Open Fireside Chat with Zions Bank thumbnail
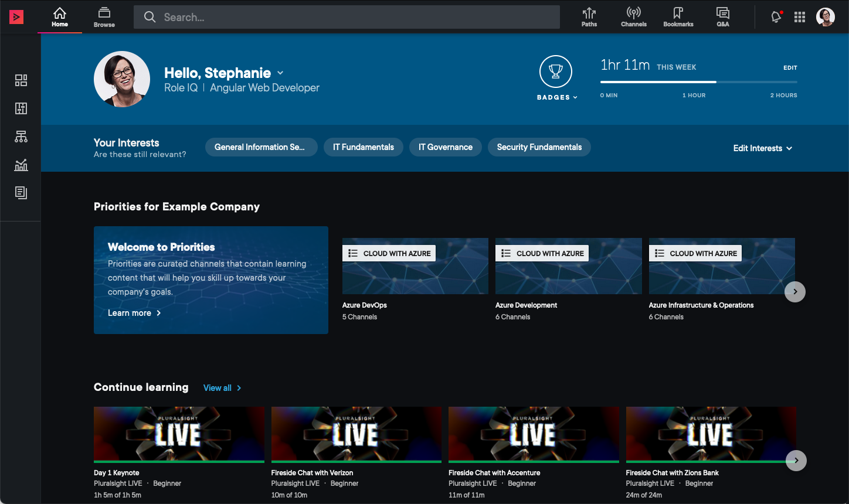 (x=711, y=435)
